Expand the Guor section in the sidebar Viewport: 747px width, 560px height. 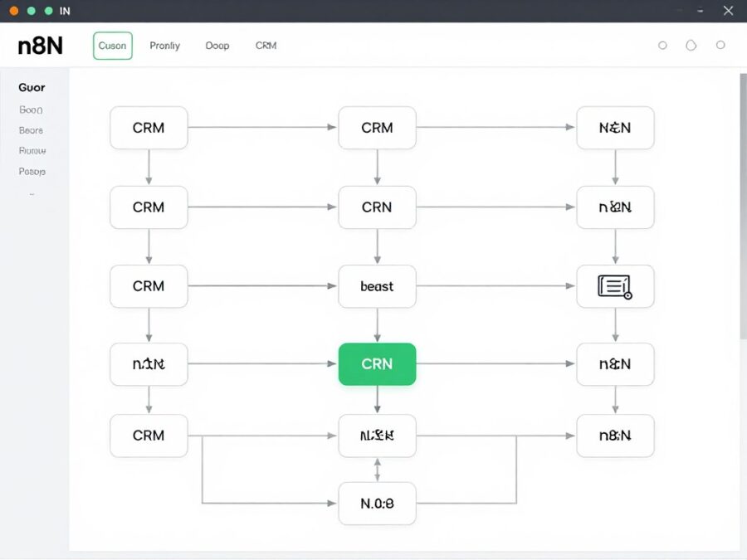(x=32, y=87)
